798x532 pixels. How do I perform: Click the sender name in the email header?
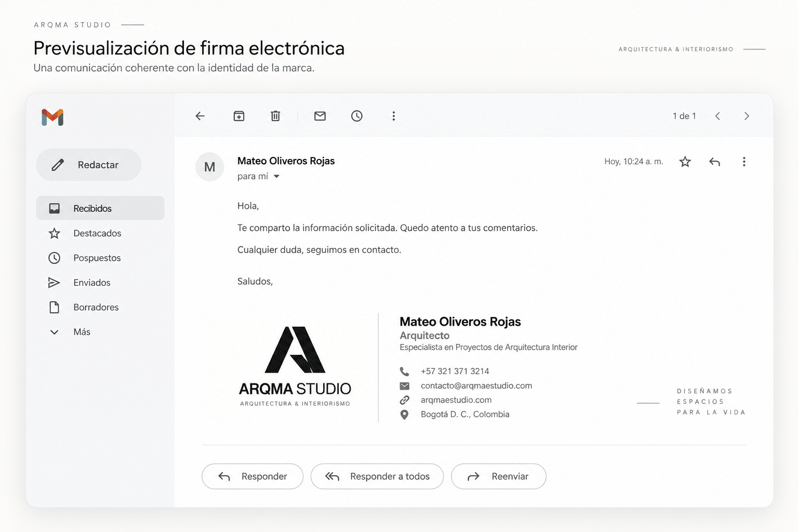tap(286, 161)
